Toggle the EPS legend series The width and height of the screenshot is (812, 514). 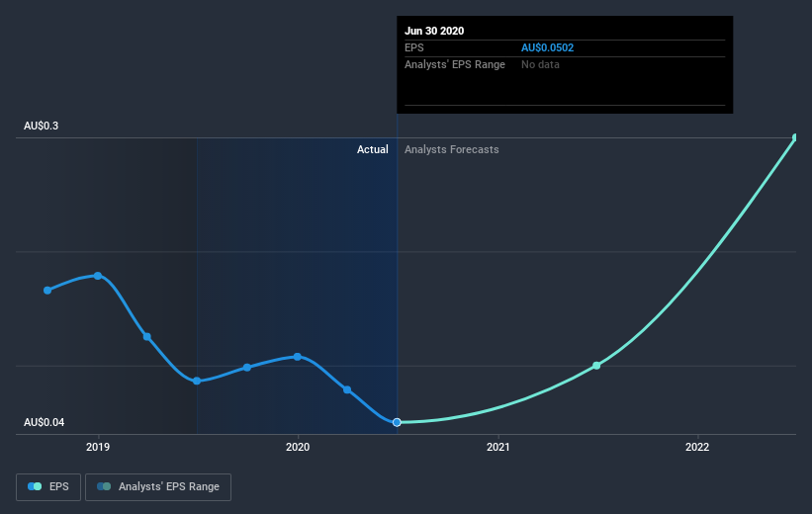click(48, 486)
